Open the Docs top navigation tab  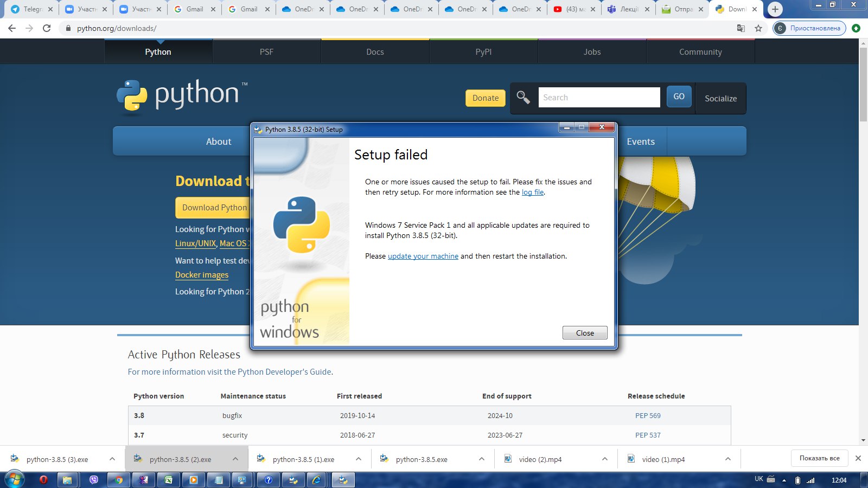(x=375, y=52)
